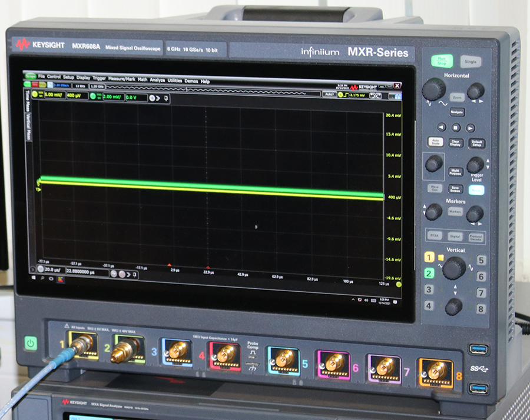
Task: Expand the Analyze menu
Action: coord(157,79)
